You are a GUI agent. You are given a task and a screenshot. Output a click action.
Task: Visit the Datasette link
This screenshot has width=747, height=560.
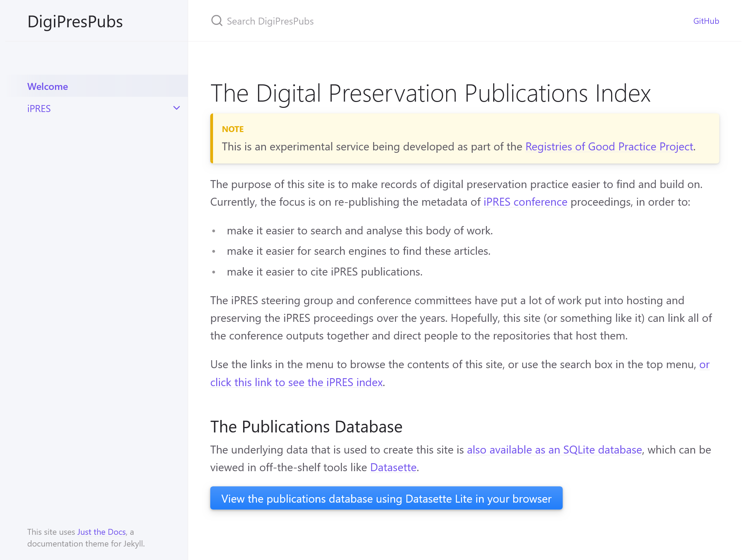pos(393,467)
